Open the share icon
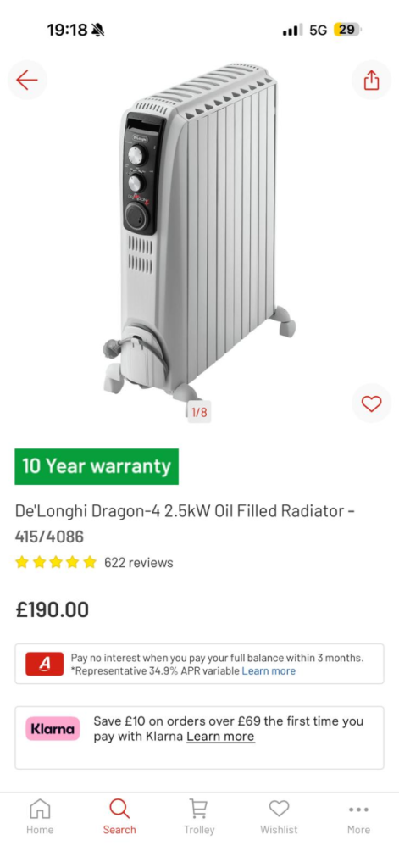 371,81
